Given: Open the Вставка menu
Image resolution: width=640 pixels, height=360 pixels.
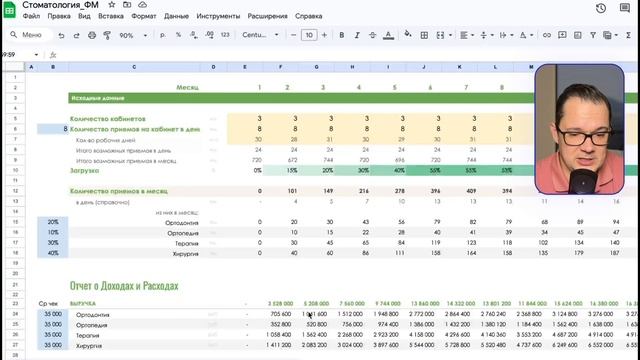Looking at the screenshot, I should click(111, 16).
